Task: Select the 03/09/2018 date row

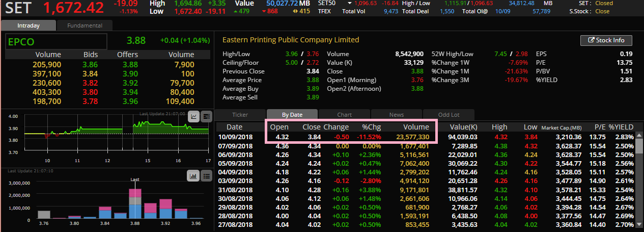Action: click(x=425, y=181)
